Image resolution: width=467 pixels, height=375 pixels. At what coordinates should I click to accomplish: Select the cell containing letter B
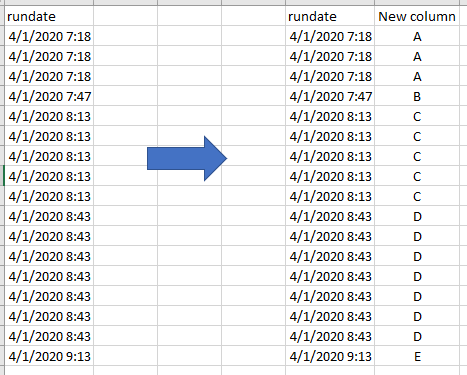[417, 96]
